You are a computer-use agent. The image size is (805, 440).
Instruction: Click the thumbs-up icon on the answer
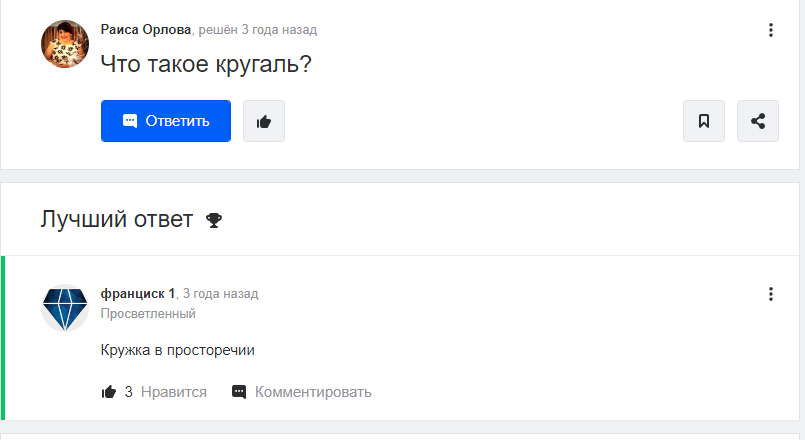click(109, 392)
